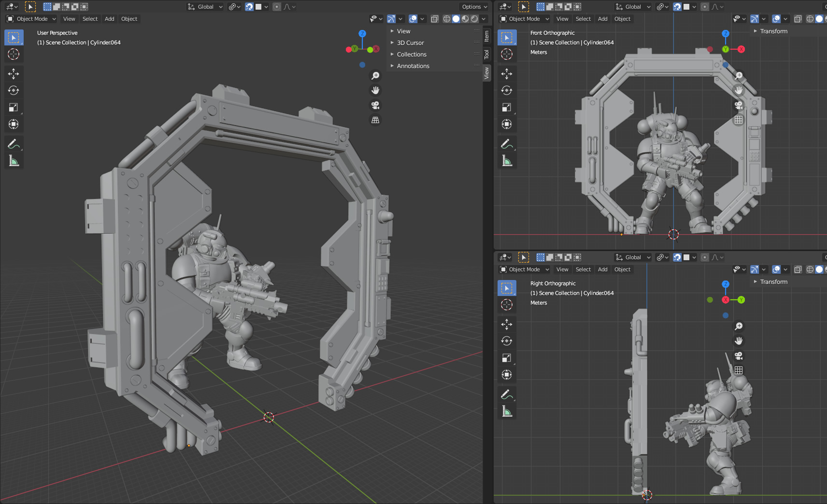Screen dimensions: 827x504
Task: Select the Scale tool in the perspective viewport
Action: [14, 107]
